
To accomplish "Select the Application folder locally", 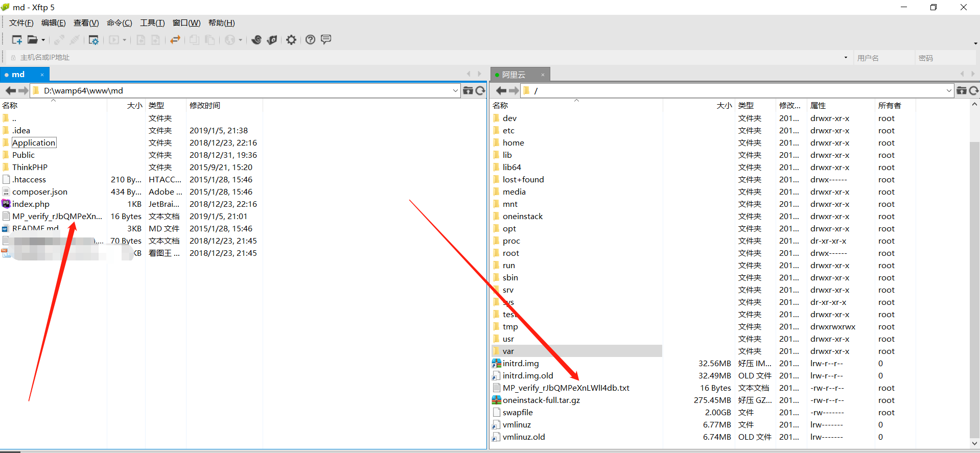I will [34, 143].
